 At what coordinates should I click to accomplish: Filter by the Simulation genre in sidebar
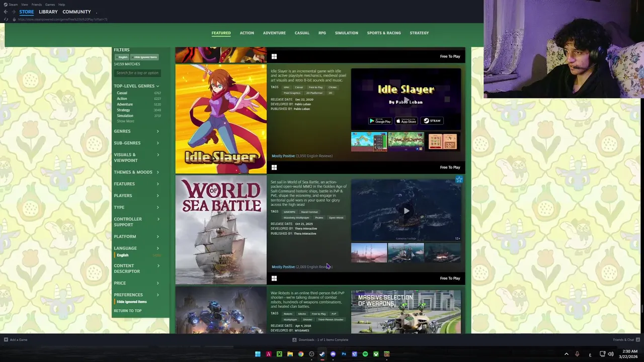pos(125,116)
